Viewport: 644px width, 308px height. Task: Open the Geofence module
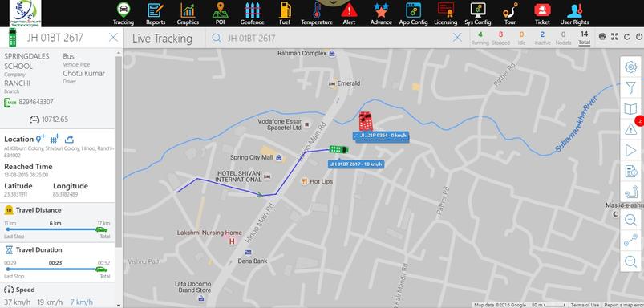pyautogui.click(x=253, y=14)
